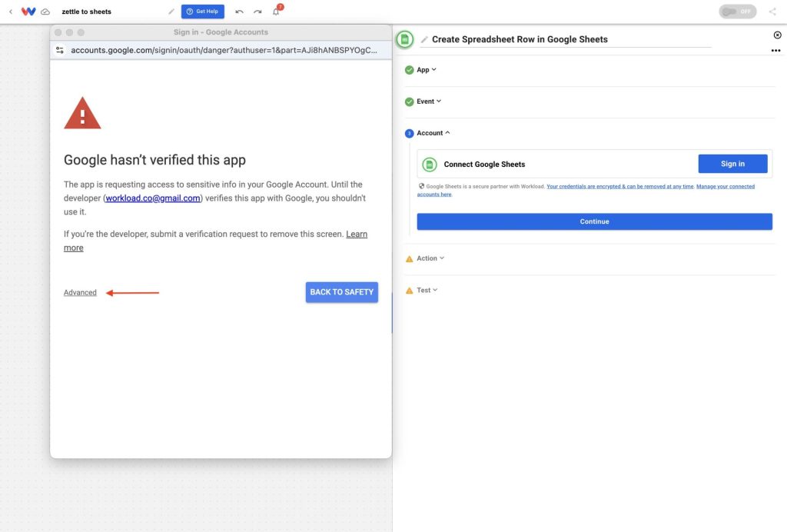The image size is (787, 532).
Task: Click the green check beside App
Action: click(409, 70)
